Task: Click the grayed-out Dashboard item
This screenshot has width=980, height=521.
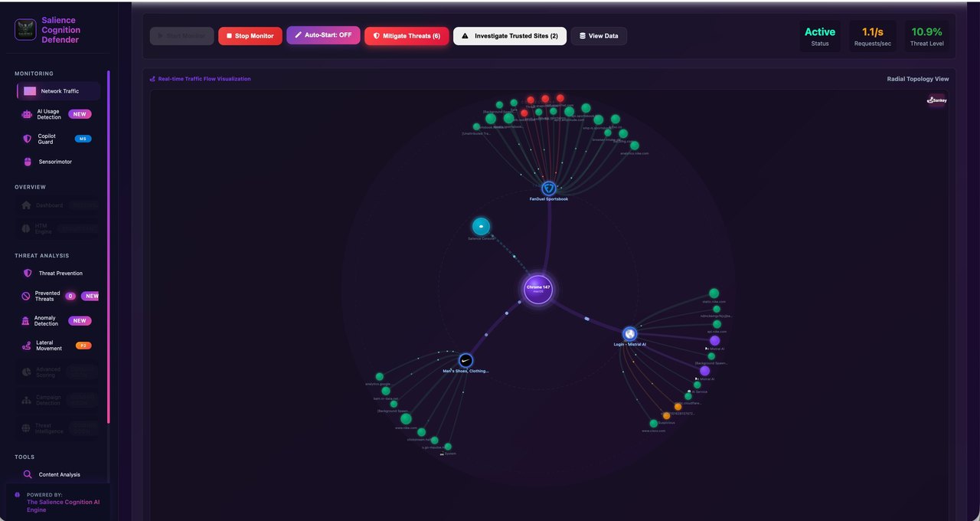Action: click(x=58, y=205)
